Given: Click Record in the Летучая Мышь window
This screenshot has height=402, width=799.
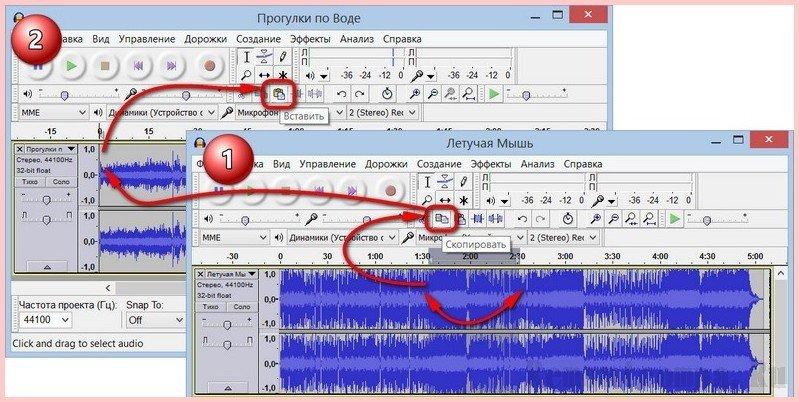Looking at the screenshot, I should (391, 191).
